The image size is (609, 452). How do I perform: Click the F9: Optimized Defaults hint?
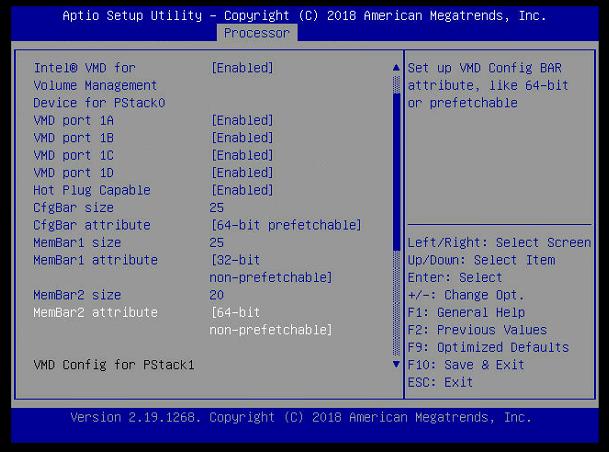[x=488, y=348]
